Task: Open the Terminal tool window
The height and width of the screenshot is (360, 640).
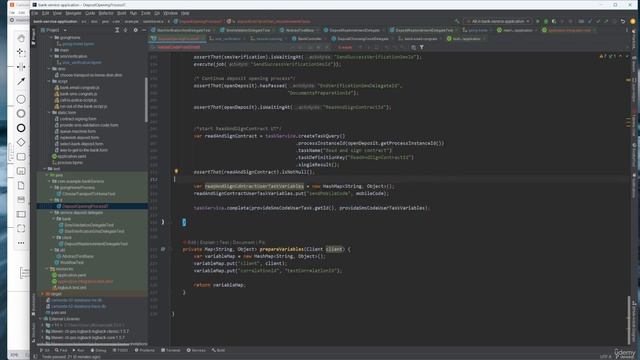Action: pos(171,350)
